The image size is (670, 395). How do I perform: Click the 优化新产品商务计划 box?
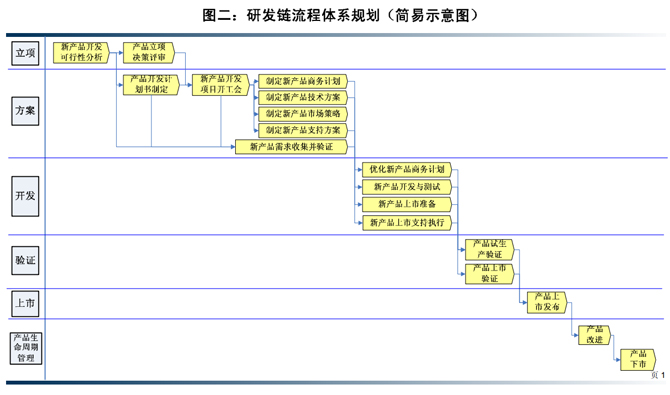pyautogui.click(x=407, y=169)
